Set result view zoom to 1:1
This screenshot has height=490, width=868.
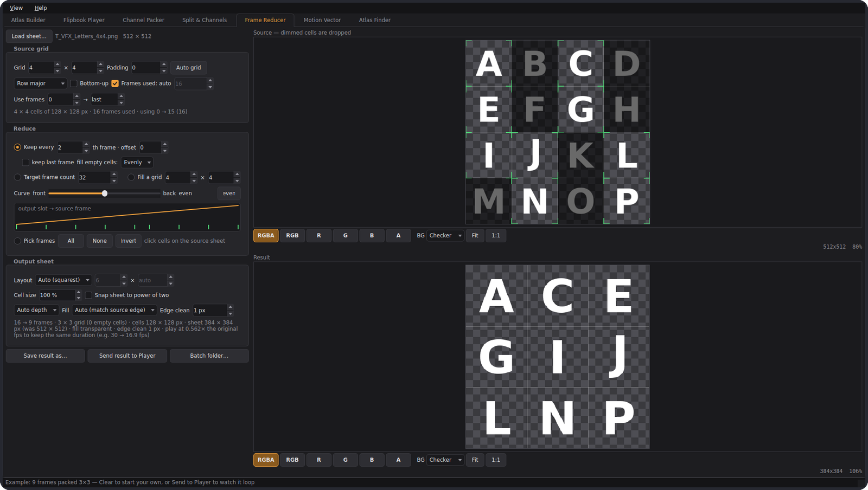tap(496, 460)
